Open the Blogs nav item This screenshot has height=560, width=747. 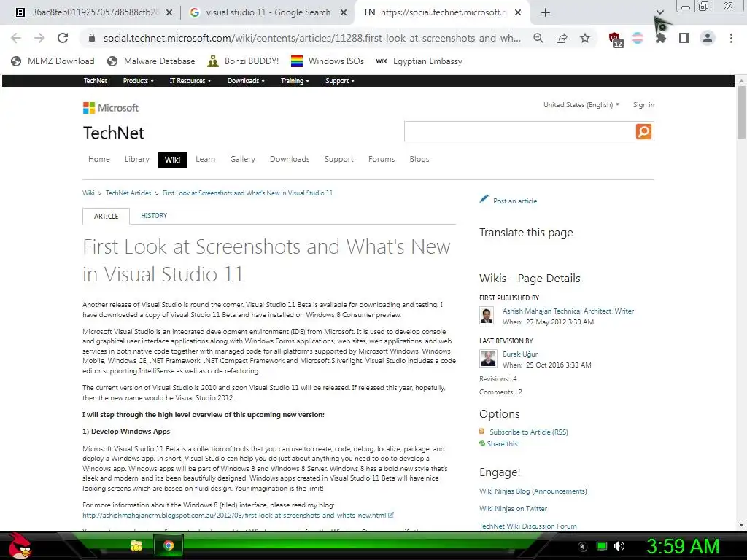(419, 159)
